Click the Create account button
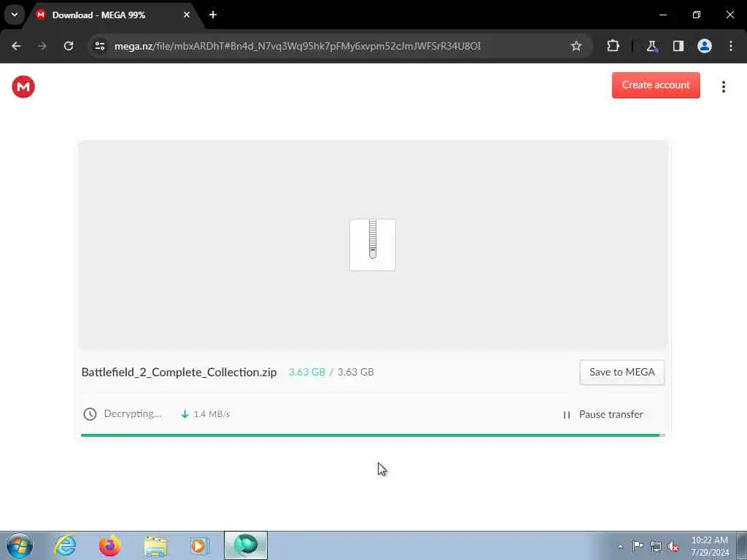Image resolution: width=747 pixels, height=560 pixels. (x=656, y=85)
